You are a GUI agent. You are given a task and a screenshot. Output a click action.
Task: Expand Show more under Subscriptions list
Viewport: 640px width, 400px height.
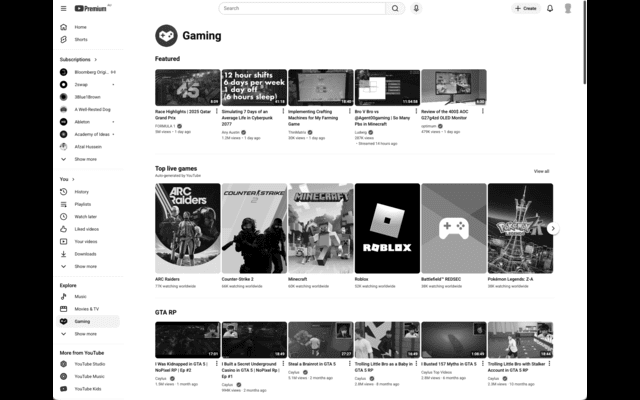click(89, 159)
